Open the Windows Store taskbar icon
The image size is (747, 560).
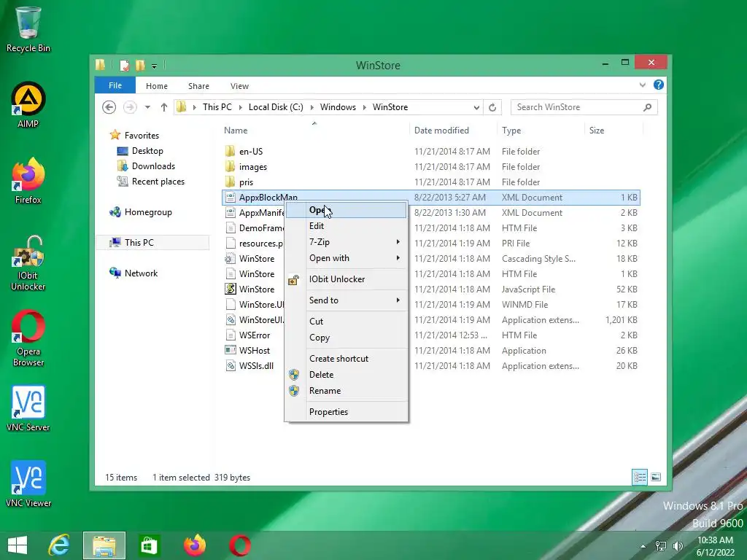[149, 545]
